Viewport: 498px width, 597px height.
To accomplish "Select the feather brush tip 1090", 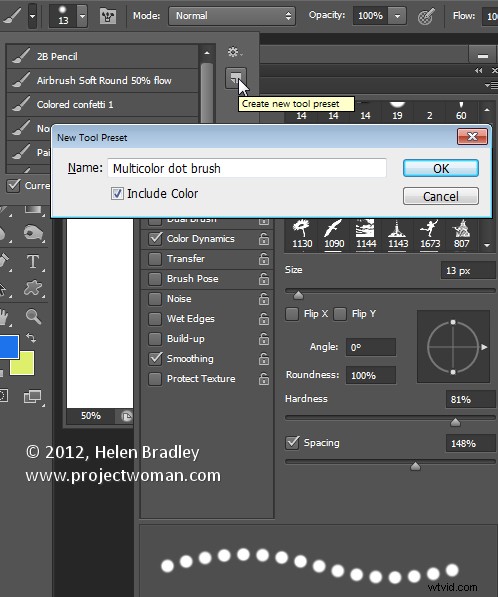I will [x=334, y=234].
